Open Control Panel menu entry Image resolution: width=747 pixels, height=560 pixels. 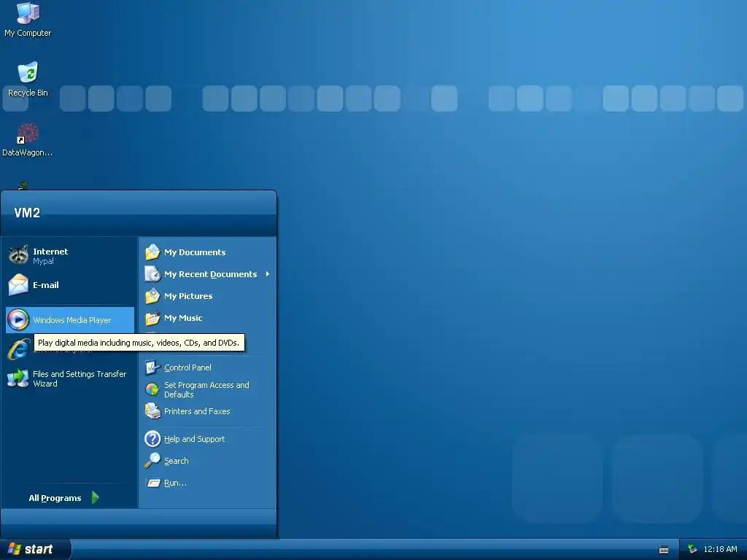pos(208,367)
